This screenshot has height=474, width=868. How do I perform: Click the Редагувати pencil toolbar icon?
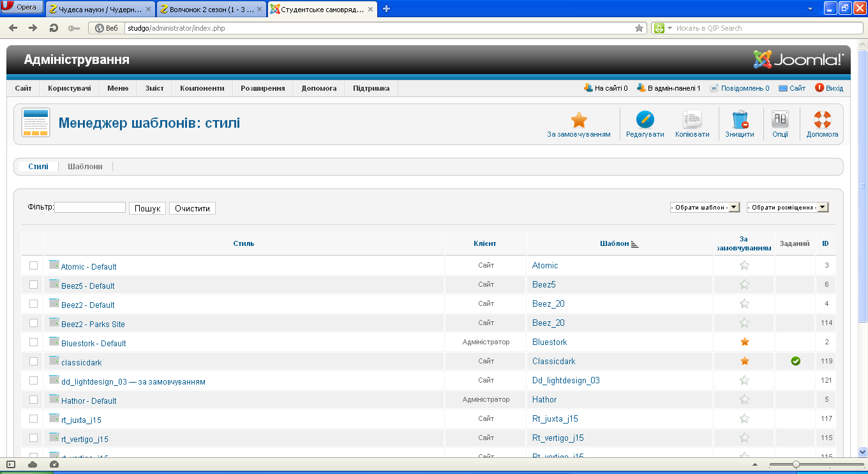[645, 120]
